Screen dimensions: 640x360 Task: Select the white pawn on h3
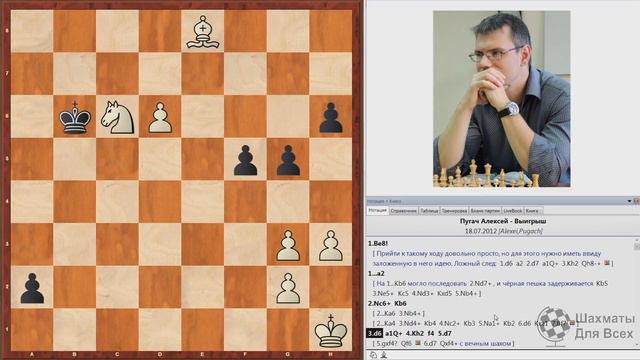click(331, 246)
